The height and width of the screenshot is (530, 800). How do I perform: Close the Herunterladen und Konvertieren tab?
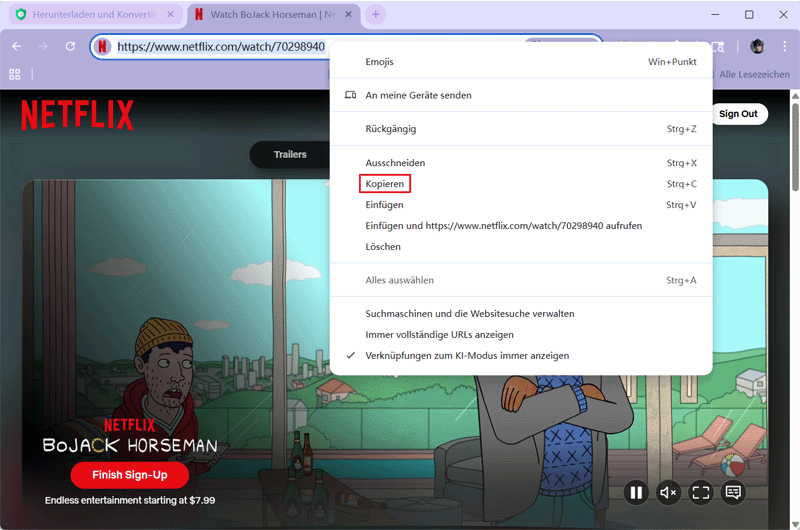[170, 14]
